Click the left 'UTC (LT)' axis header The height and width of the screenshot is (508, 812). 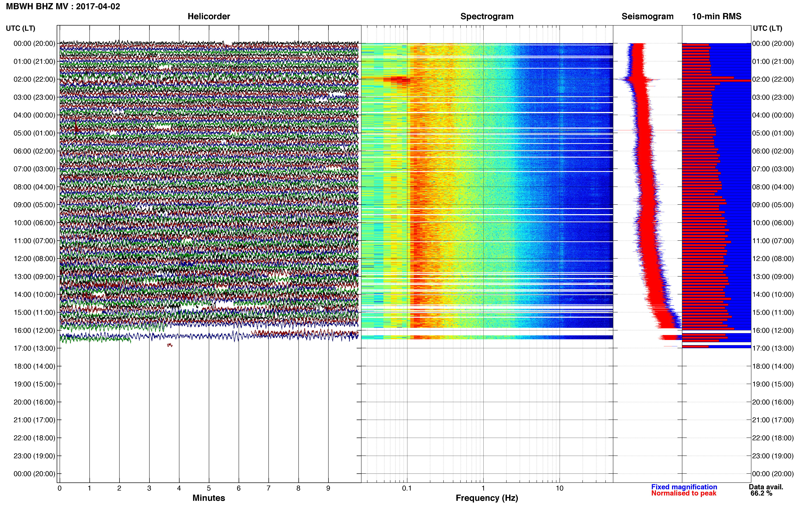click(21, 28)
